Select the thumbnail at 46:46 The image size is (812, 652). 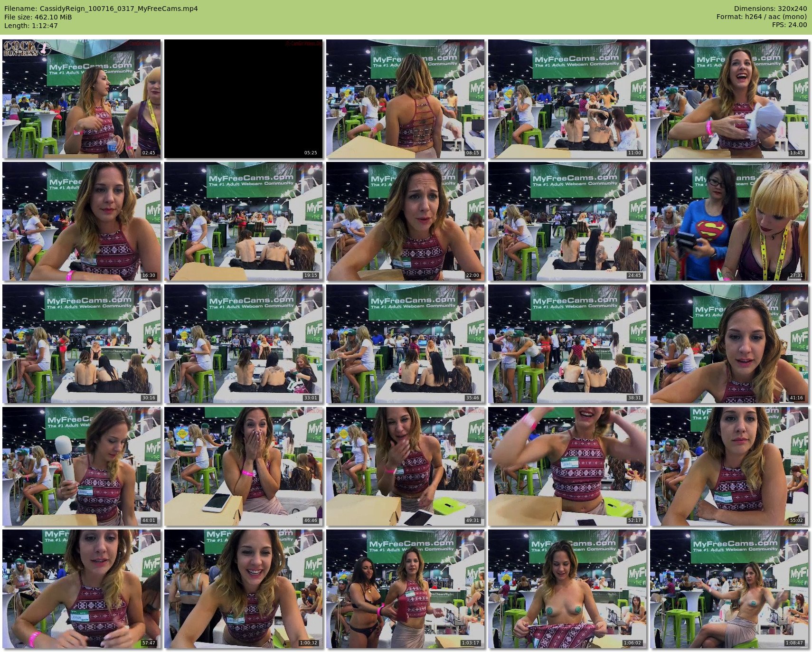coord(244,466)
